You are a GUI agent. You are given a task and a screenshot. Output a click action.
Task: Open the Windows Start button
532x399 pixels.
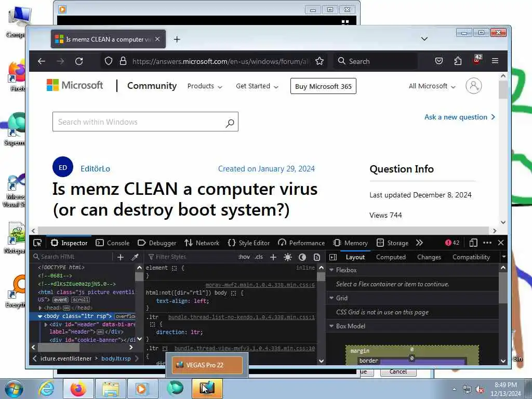(14, 389)
